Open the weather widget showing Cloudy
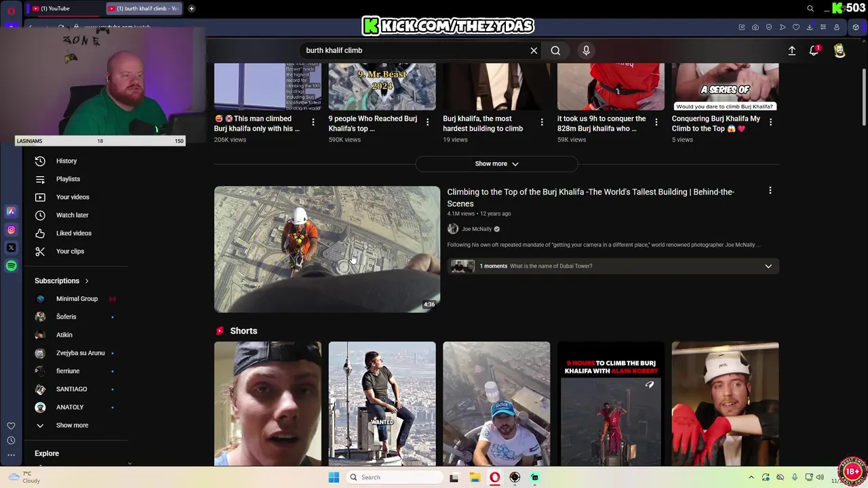The image size is (868, 488). click(24, 477)
